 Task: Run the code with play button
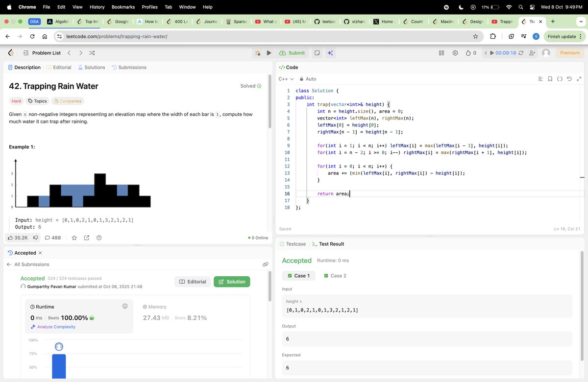click(x=269, y=53)
